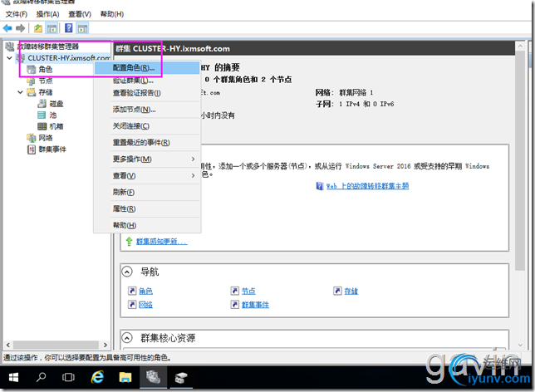Click the tree pane left scroll arrow
This screenshot has height=392, width=535.
[7, 345]
